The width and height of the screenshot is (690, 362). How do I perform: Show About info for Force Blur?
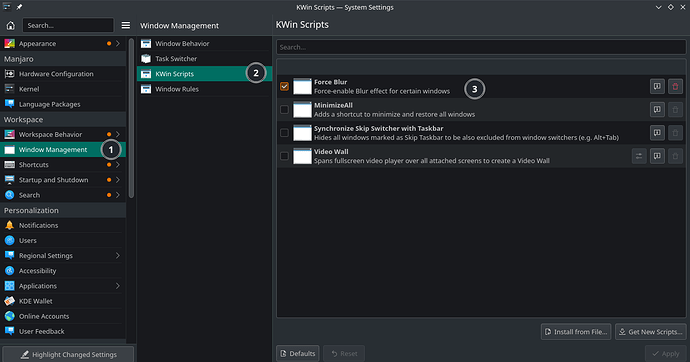(x=657, y=86)
